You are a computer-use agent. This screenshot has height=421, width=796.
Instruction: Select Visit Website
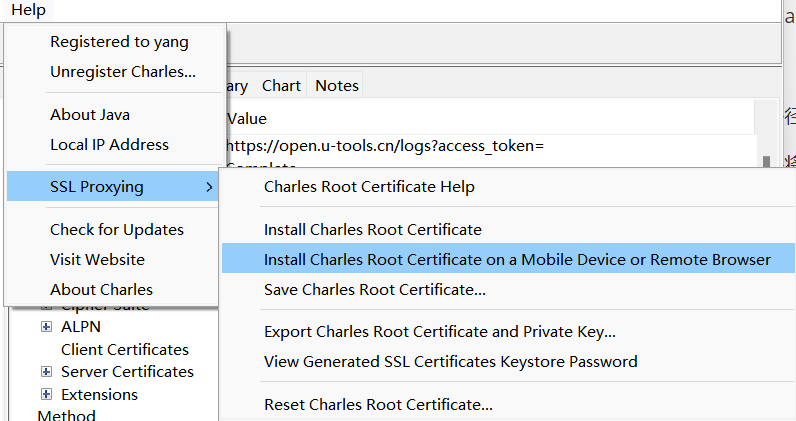click(x=97, y=260)
